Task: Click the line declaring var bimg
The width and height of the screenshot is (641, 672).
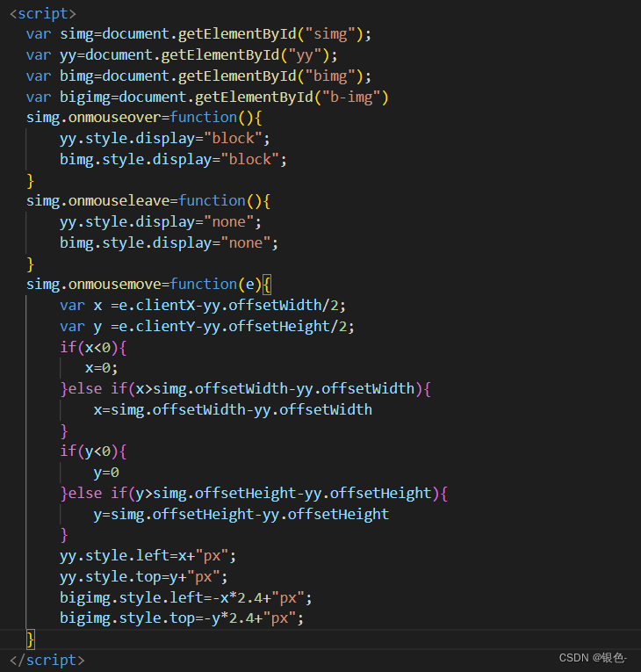Action: pos(198,76)
